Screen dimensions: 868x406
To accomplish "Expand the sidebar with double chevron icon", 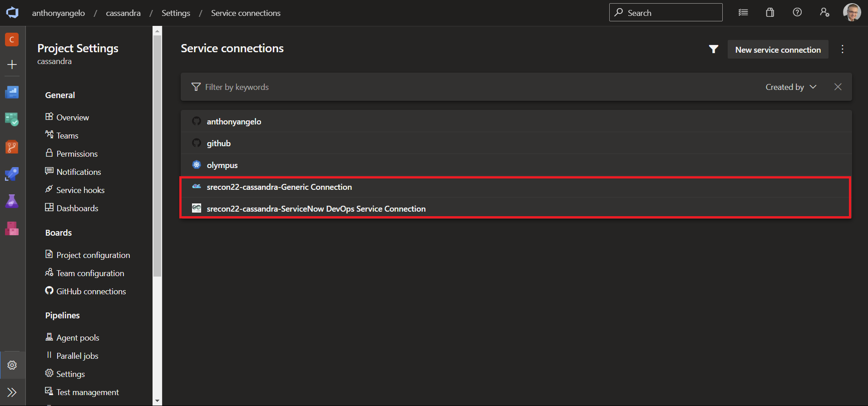I will [x=12, y=392].
